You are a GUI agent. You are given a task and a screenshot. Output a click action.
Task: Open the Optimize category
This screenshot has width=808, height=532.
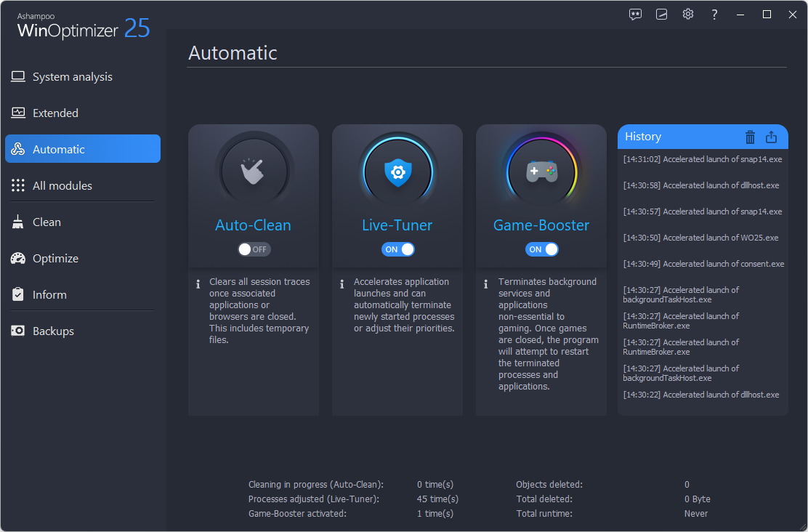pos(83,258)
